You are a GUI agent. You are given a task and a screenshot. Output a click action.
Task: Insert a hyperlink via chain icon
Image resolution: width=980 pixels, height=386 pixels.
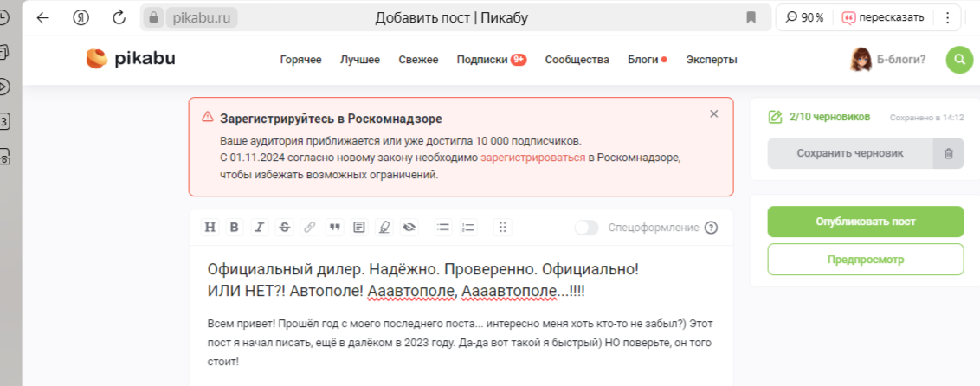pos(309,228)
